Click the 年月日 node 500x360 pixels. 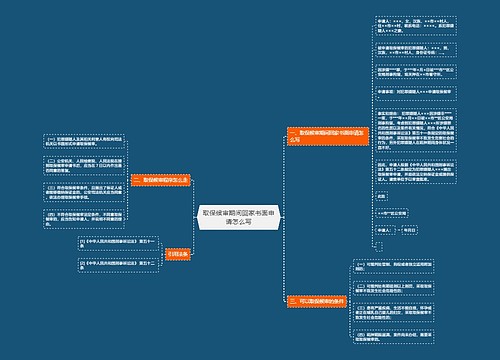tap(409, 230)
